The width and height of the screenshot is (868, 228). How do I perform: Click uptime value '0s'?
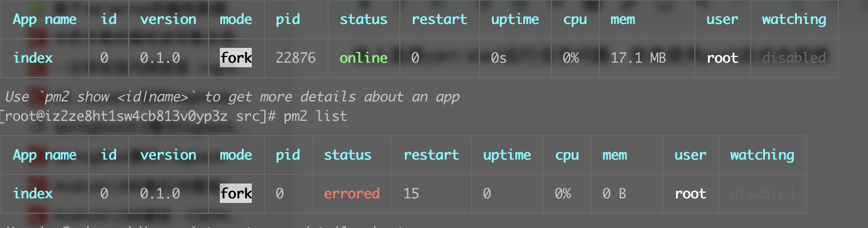pos(499,58)
